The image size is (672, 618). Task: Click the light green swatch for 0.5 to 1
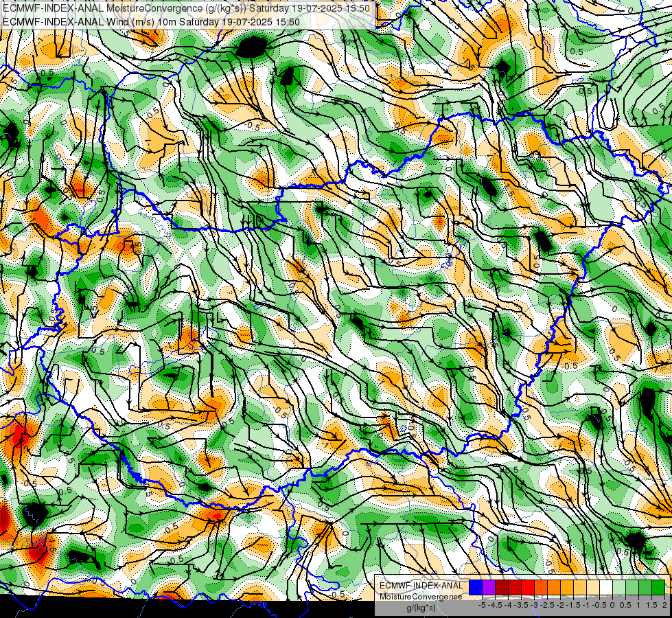[x=632, y=588]
